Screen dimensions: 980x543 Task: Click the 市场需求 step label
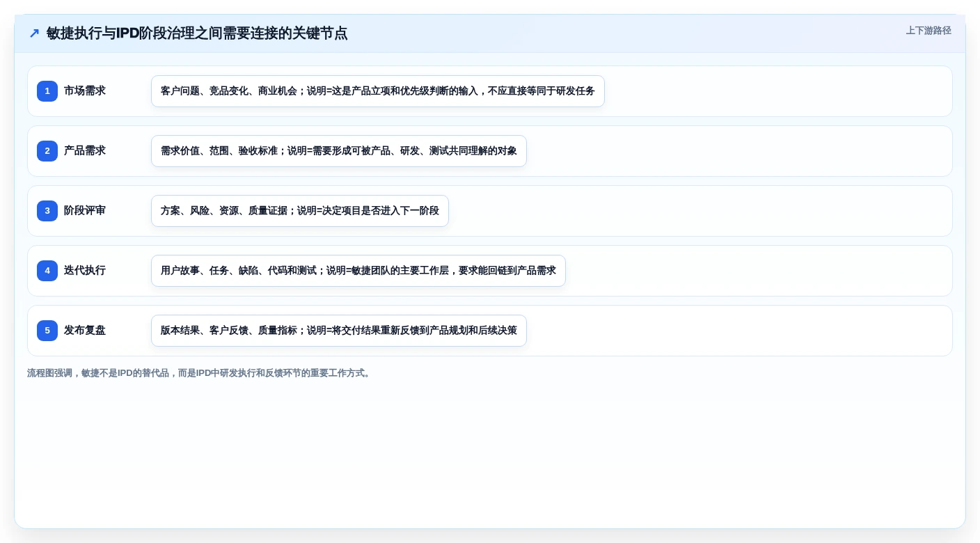coord(85,90)
